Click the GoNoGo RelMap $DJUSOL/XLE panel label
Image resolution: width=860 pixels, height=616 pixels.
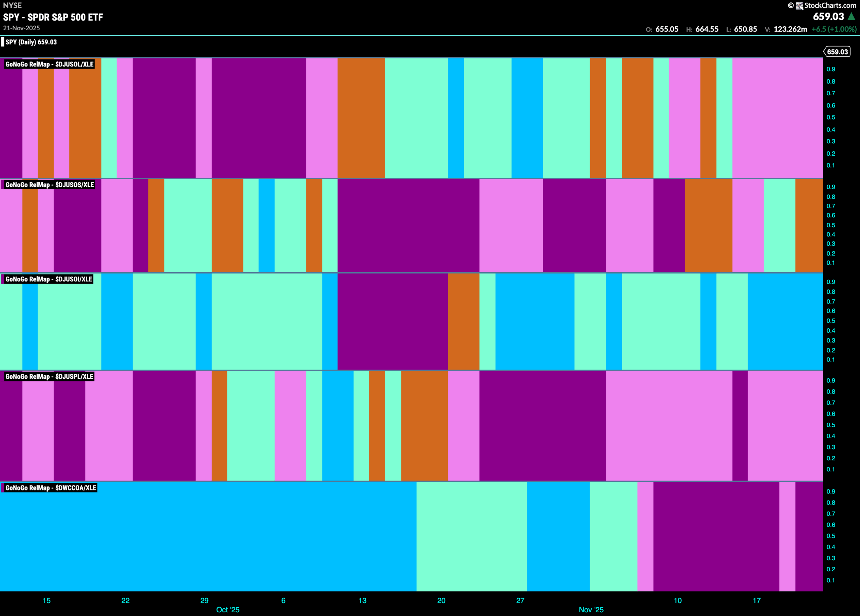coord(49,64)
